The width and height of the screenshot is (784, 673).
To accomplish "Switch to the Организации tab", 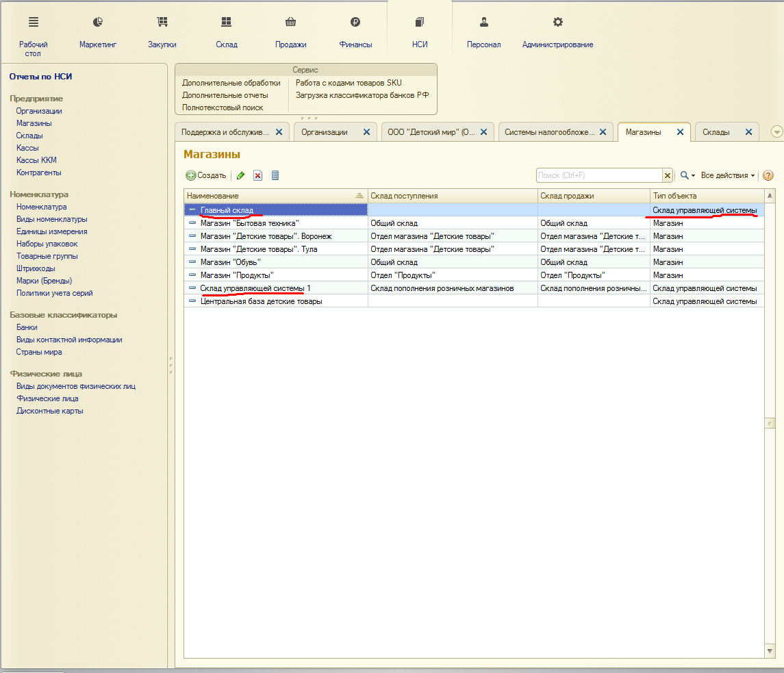I will click(325, 132).
